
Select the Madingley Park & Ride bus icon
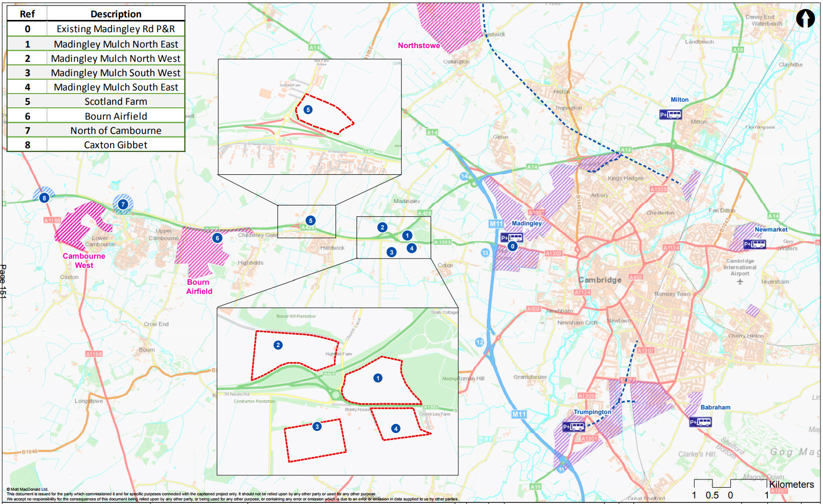point(511,237)
